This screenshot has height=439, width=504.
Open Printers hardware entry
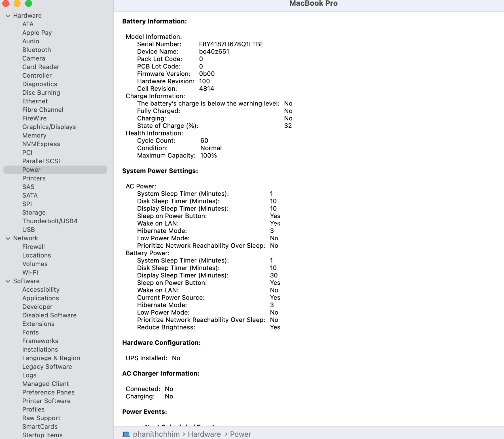(x=34, y=178)
